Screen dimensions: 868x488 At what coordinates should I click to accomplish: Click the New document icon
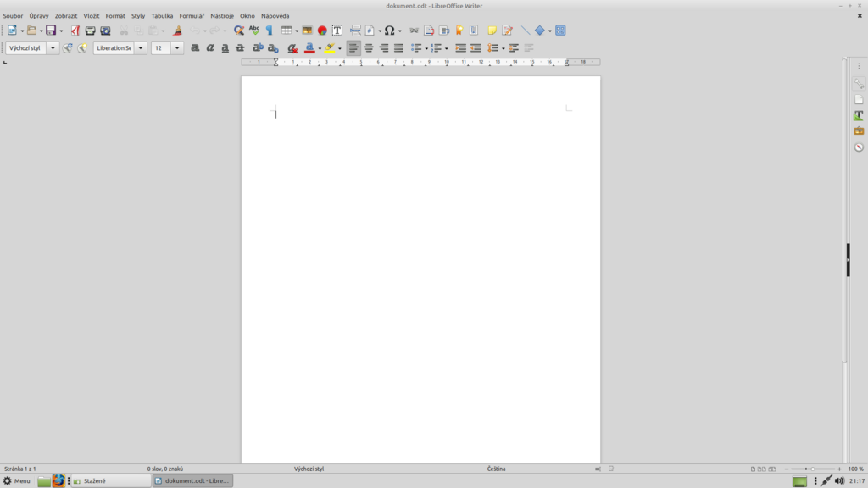coord(12,30)
